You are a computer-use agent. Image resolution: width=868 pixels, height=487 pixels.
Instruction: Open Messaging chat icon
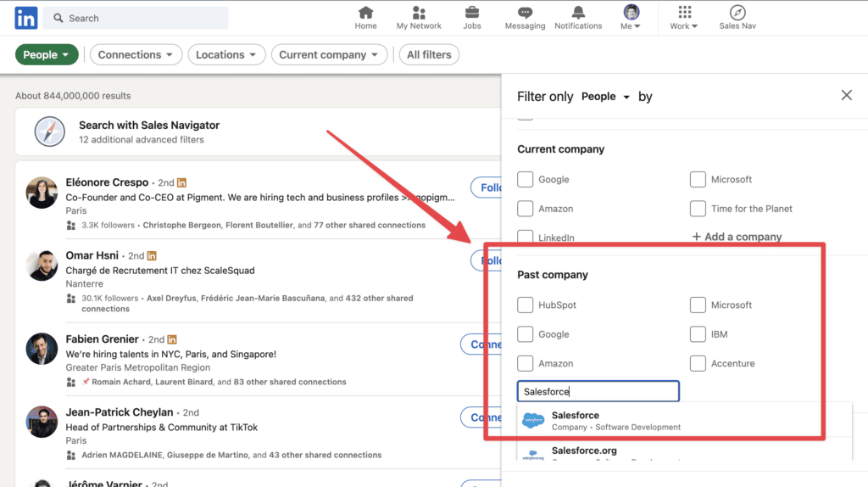(x=525, y=12)
